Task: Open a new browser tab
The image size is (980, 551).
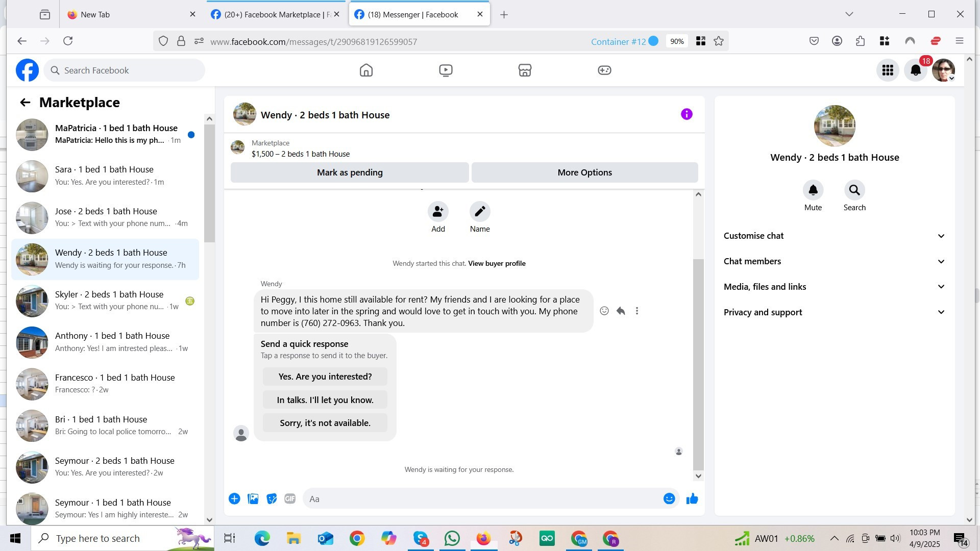Action: point(504,15)
